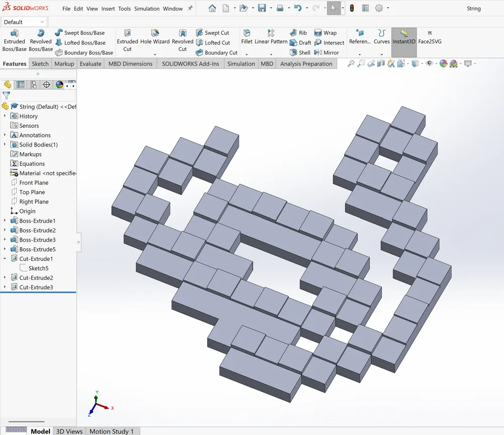This screenshot has height=435, width=504.
Task: Open the Insert menu
Action: [108, 9]
